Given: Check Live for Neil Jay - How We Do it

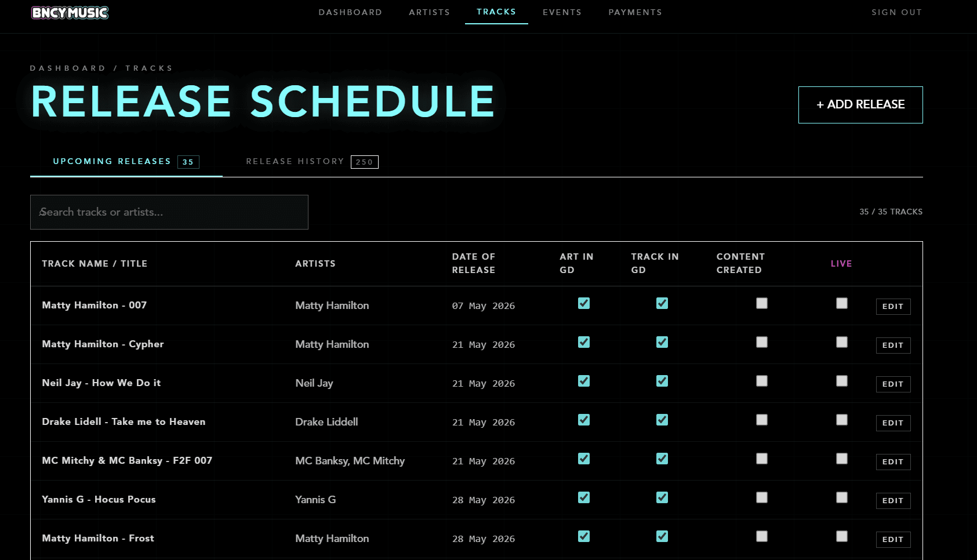Looking at the screenshot, I should [842, 381].
